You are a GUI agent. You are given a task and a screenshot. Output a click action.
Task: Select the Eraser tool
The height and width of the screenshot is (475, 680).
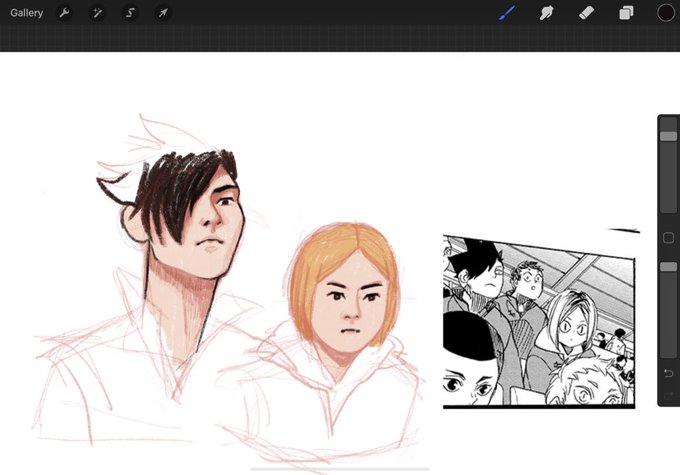pos(586,13)
